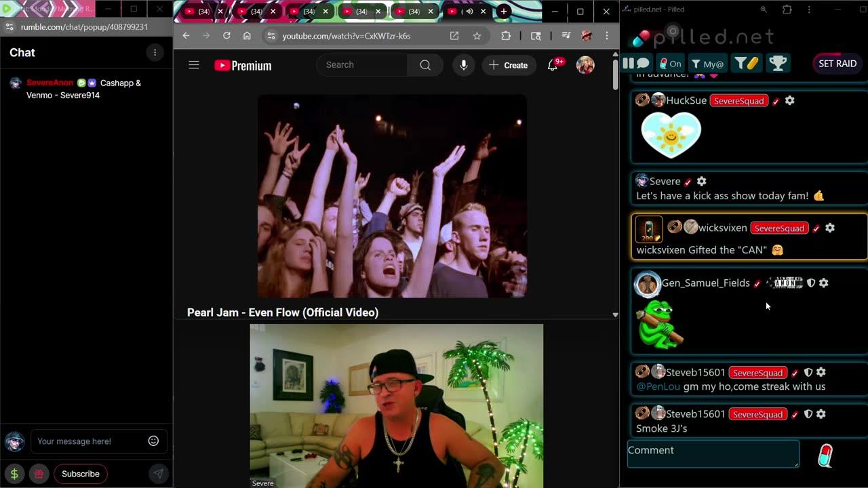
Task: Open the trophy leaderboard in Pilled
Action: (x=778, y=63)
